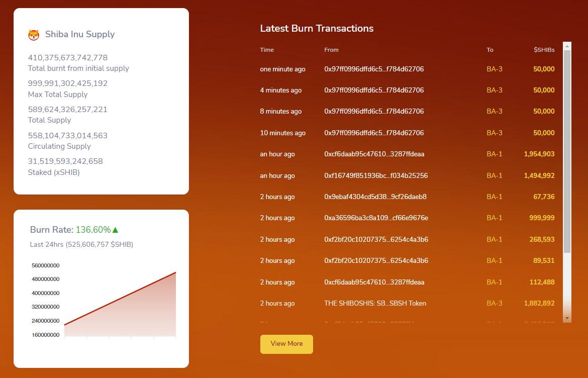588x378 pixels.
Task: Select the staked value 31,519,593,242,658
Action: (x=65, y=161)
